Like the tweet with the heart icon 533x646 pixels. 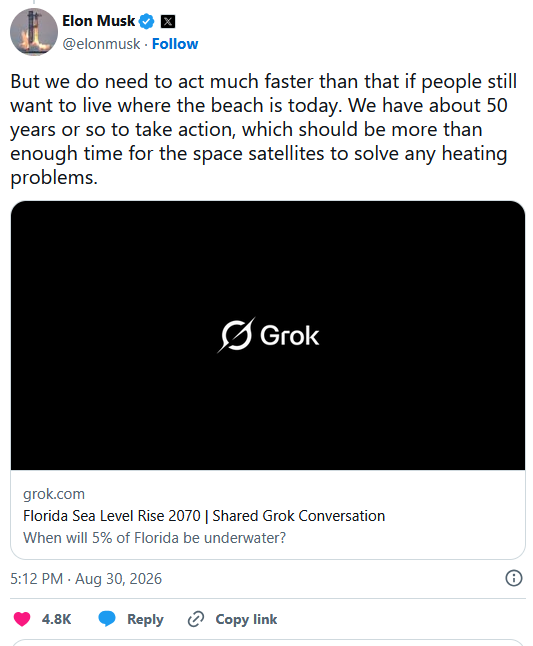(x=22, y=619)
